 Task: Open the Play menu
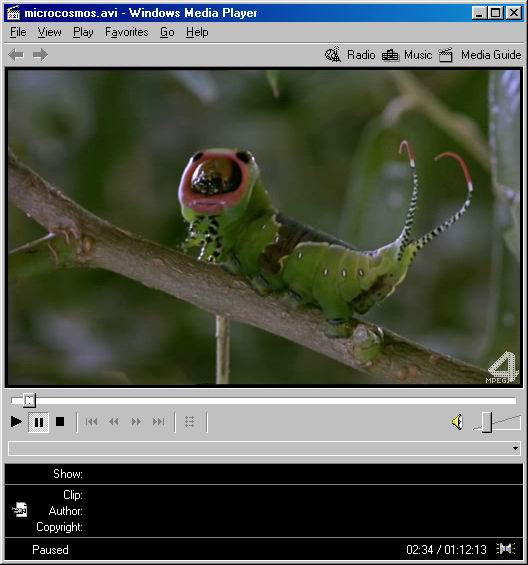[83, 32]
